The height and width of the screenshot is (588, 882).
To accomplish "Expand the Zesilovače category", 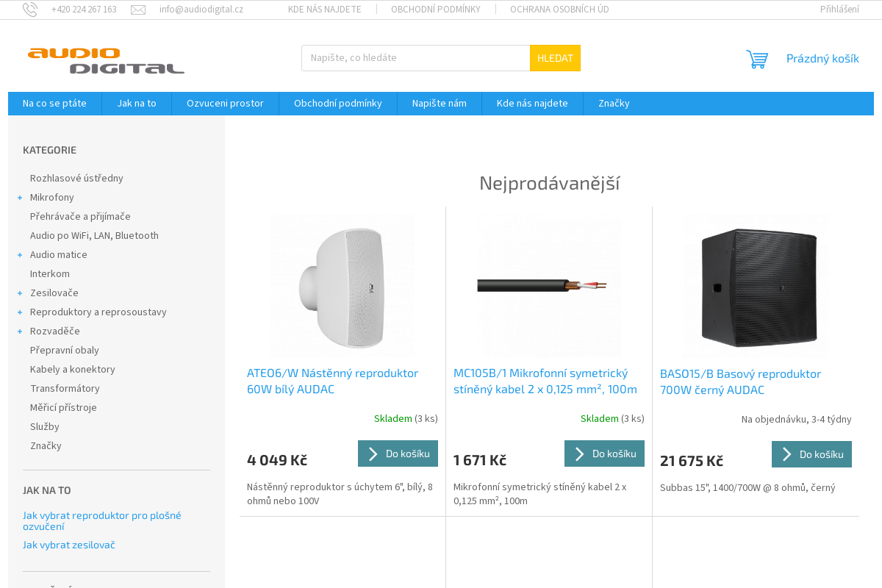I will click(18, 293).
